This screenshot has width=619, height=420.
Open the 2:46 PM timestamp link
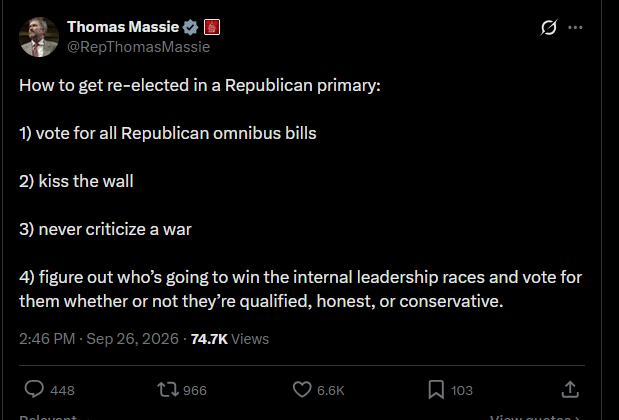(99, 339)
